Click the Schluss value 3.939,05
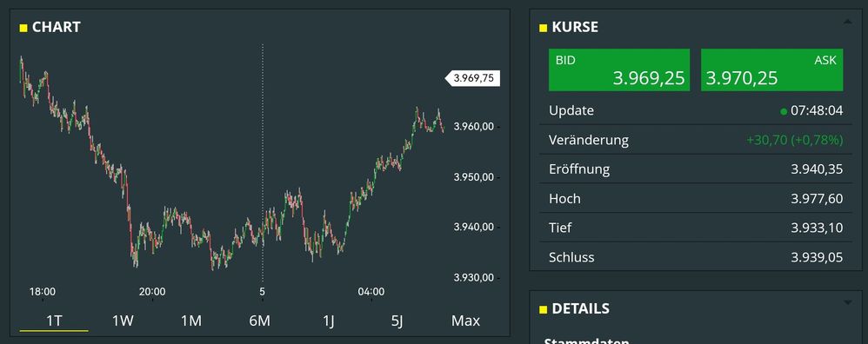The width and height of the screenshot is (868, 344). (817, 257)
